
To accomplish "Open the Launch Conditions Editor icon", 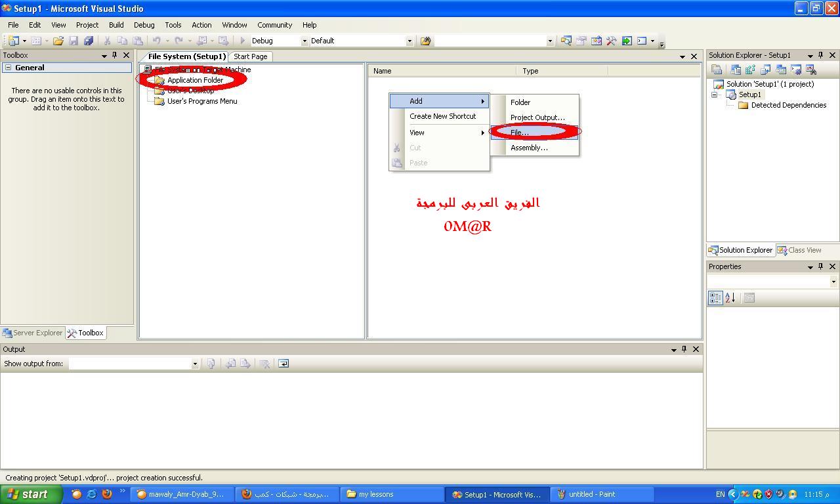I will [x=811, y=70].
